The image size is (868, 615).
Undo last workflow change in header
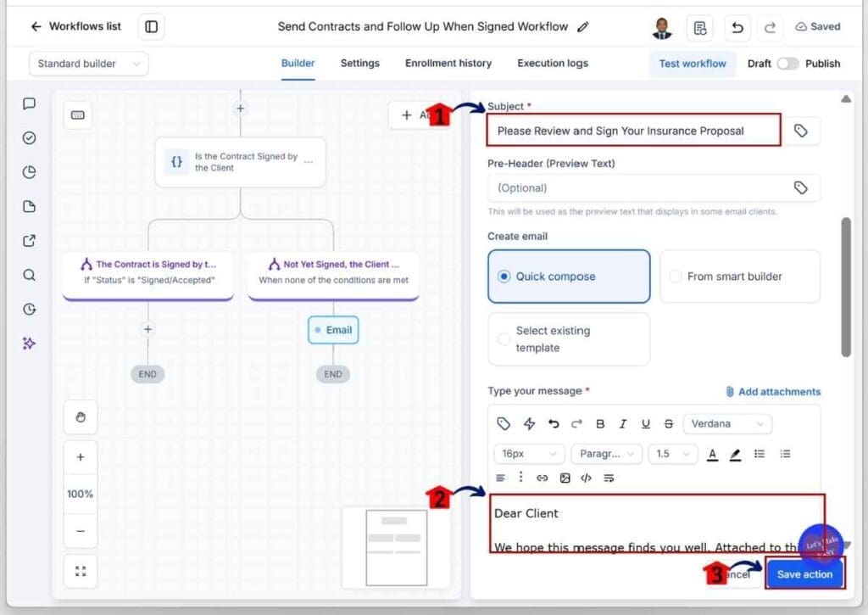(737, 27)
